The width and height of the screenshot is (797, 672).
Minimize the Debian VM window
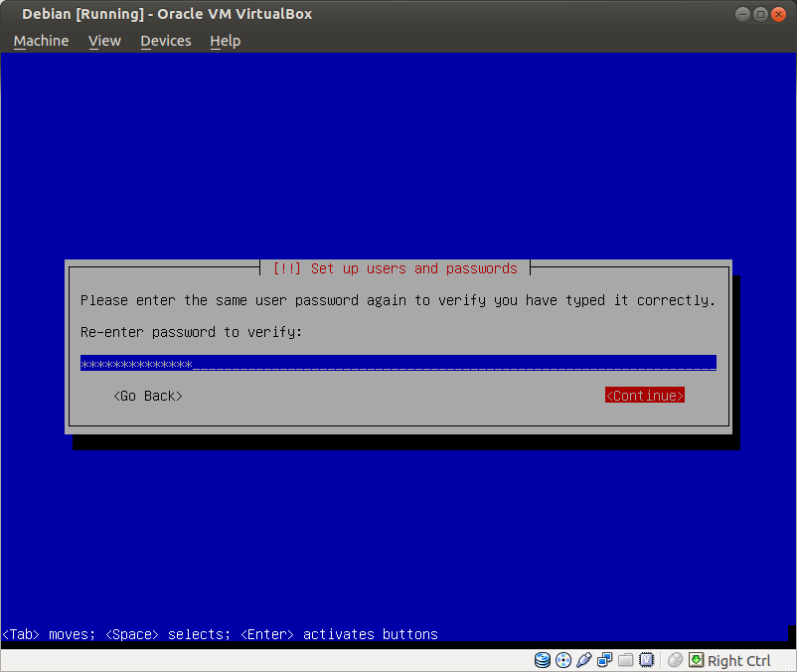[x=743, y=14]
